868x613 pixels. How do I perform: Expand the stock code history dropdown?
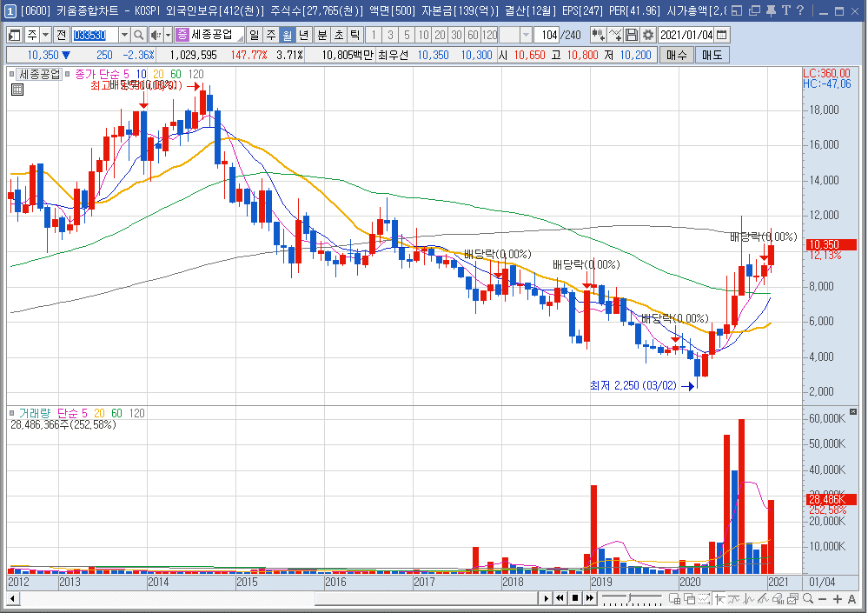click(124, 36)
